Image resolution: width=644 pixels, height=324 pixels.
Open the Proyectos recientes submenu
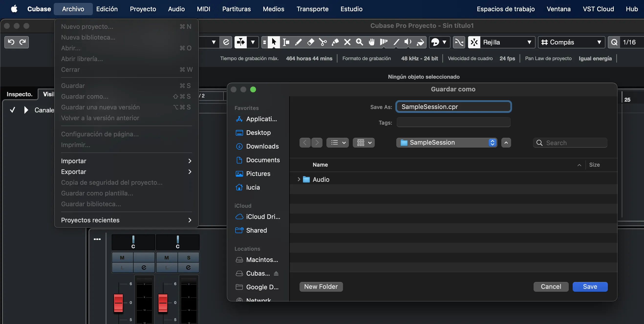[126, 220]
